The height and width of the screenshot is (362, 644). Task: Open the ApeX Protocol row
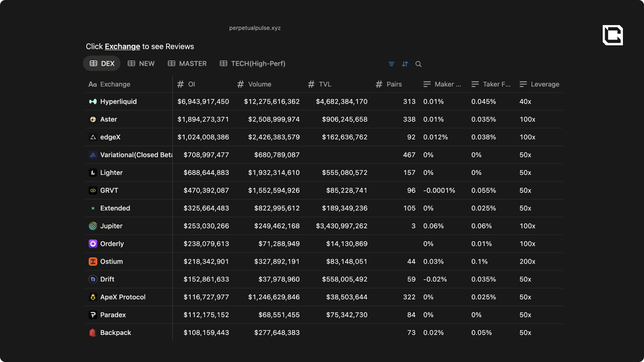123,297
